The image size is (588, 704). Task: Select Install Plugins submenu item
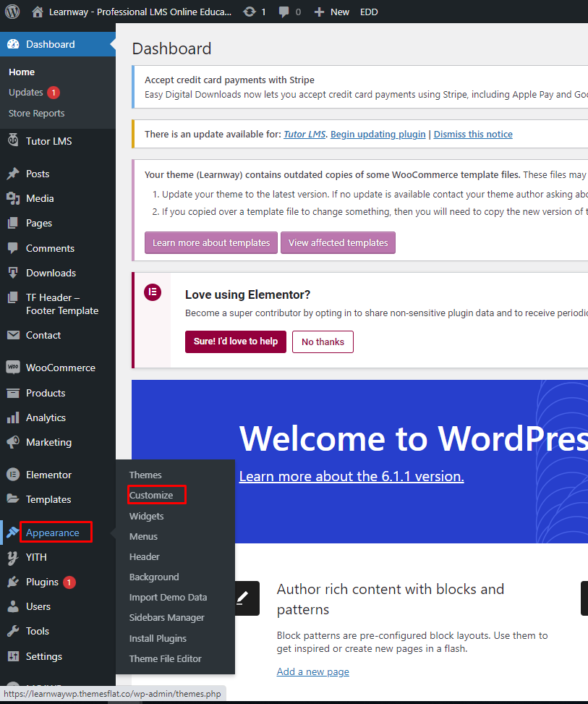158,638
